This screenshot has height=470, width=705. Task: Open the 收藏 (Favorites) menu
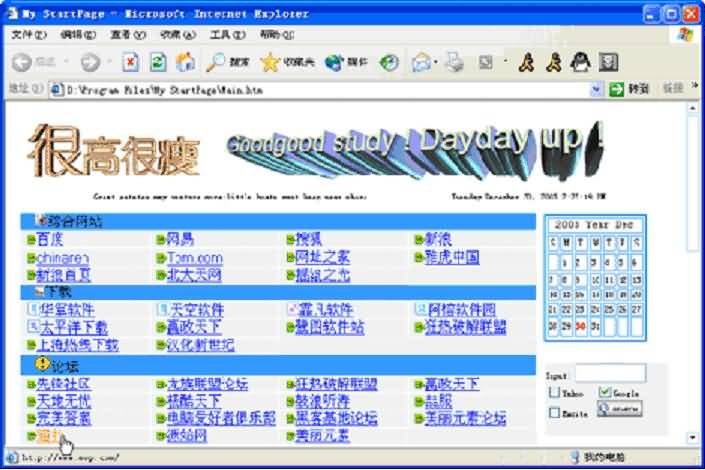pyautogui.click(x=178, y=35)
